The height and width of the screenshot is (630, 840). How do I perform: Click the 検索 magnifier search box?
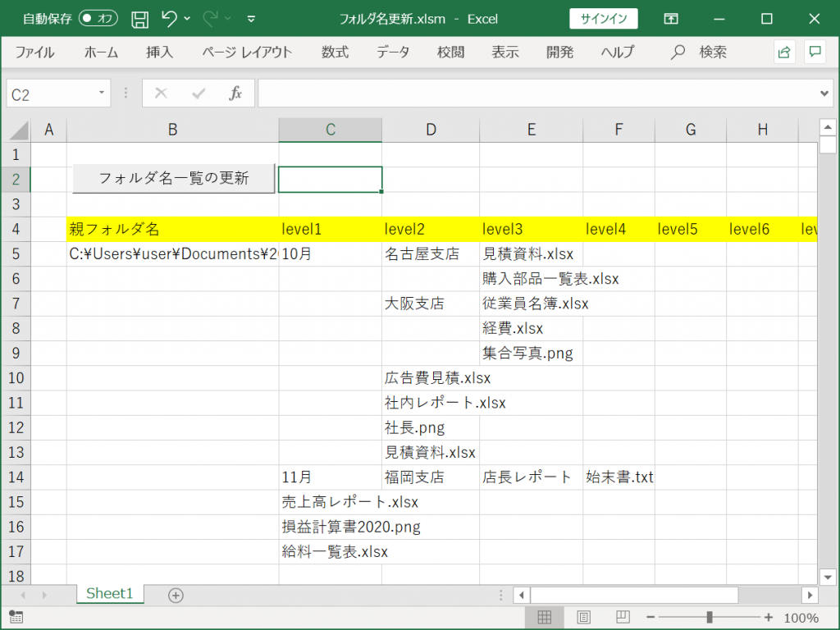click(699, 52)
